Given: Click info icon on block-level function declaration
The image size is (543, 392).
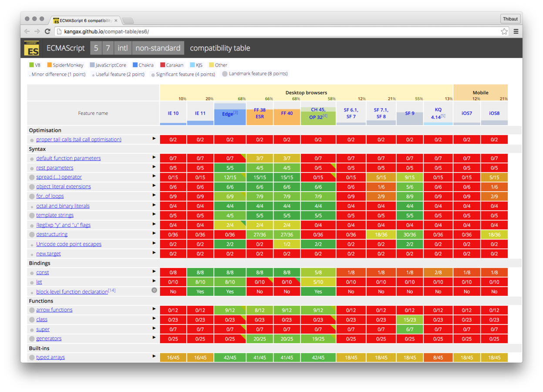Looking at the screenshot, I should [x=154, y=290].
